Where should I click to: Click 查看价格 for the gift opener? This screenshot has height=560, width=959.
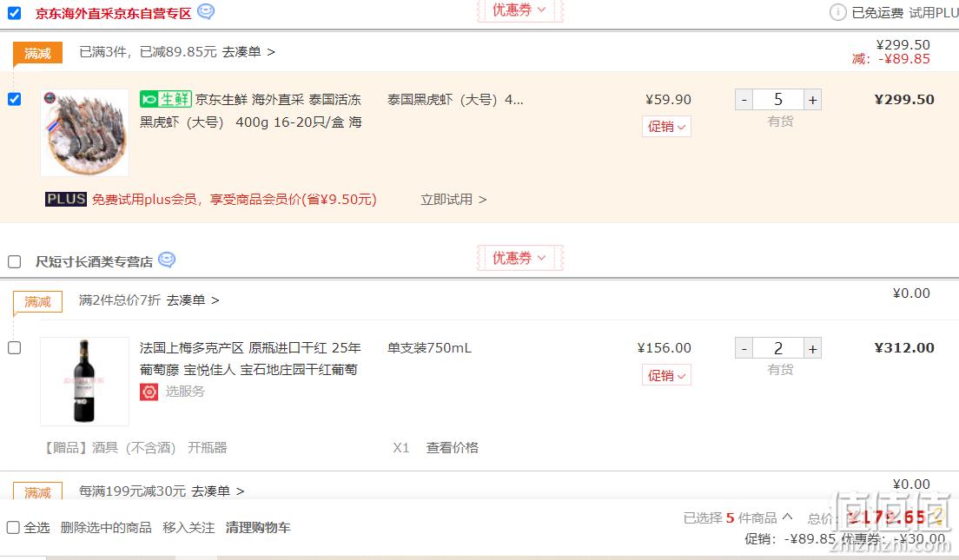(x=452, y=447)
